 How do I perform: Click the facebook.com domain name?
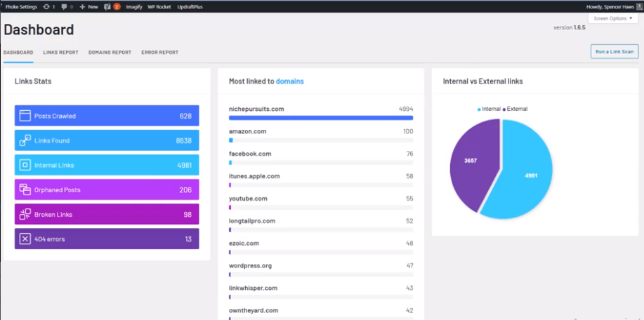(250, 154)
